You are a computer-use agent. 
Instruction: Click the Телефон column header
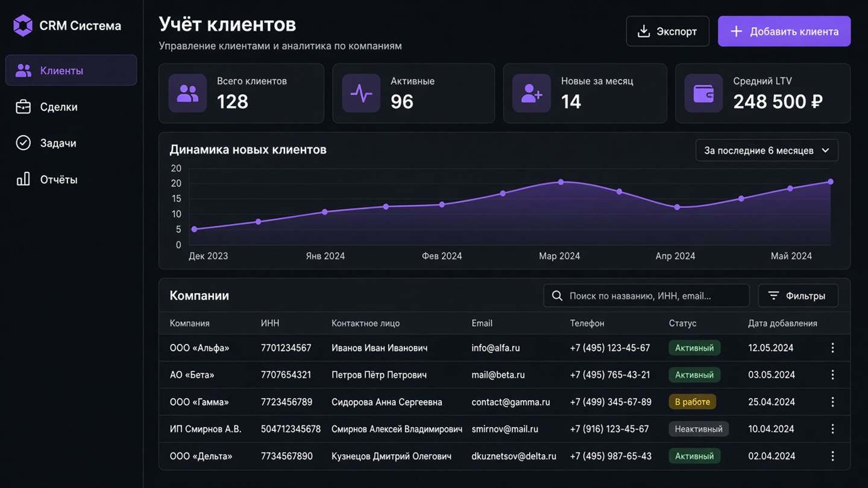pos(587,324)
